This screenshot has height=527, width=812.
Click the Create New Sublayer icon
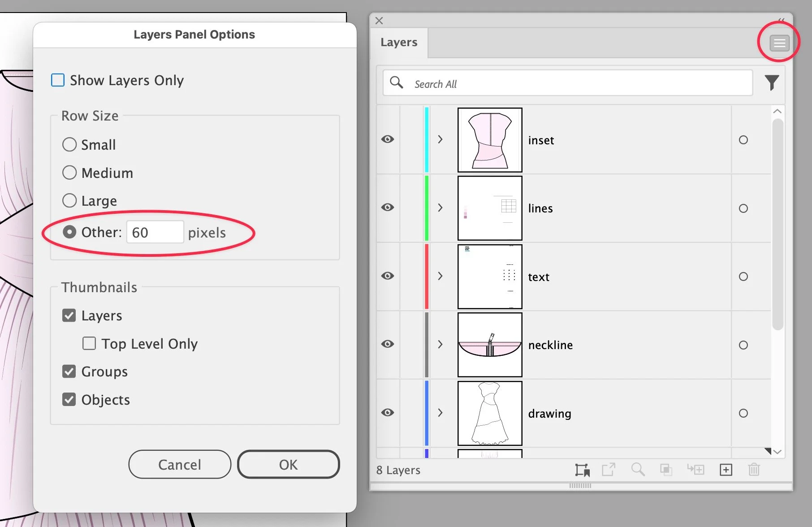(x=696, y=470)
